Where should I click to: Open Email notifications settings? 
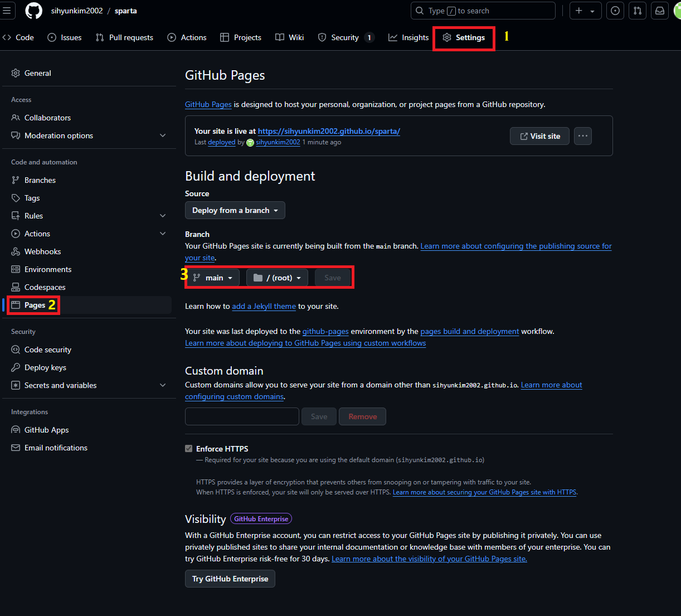(89, 448)
